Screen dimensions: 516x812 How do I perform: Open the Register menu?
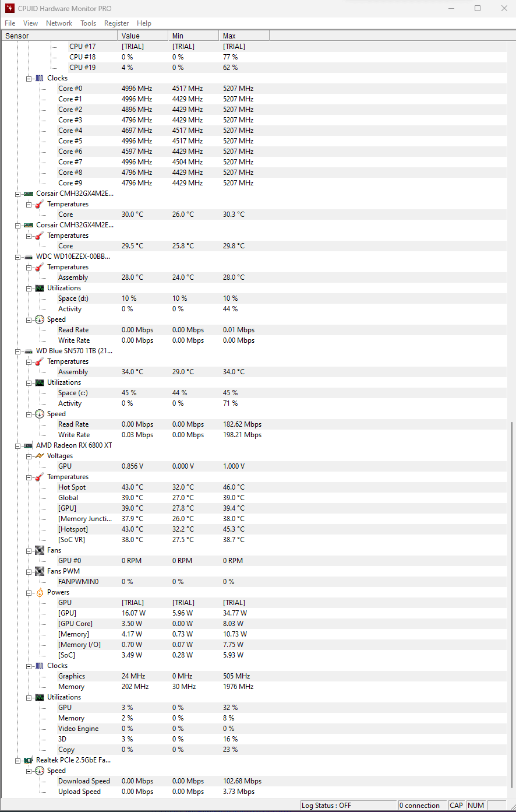click(116, 23)
